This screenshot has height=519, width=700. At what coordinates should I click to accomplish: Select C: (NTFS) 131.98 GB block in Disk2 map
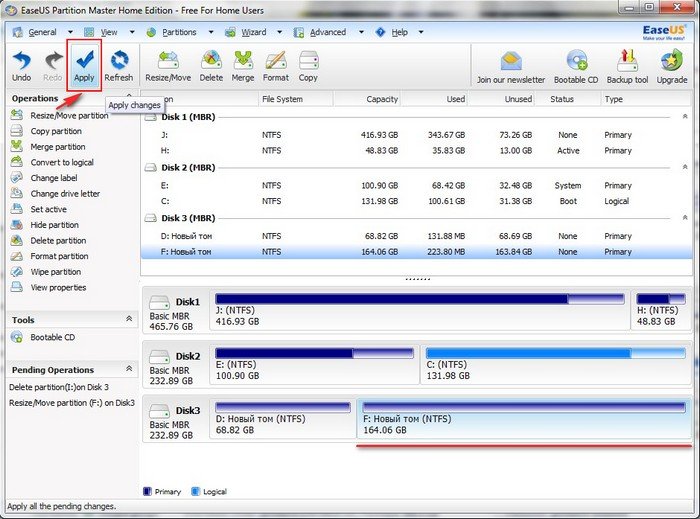point(555,365)
